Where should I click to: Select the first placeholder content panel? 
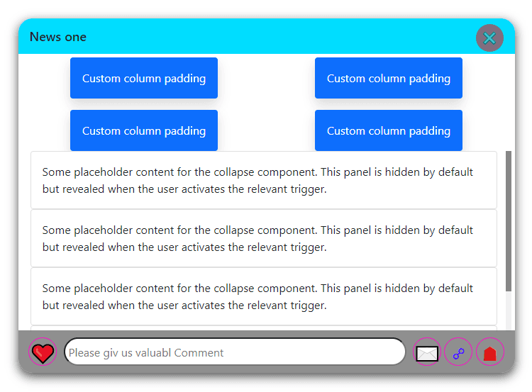(263, 180)
